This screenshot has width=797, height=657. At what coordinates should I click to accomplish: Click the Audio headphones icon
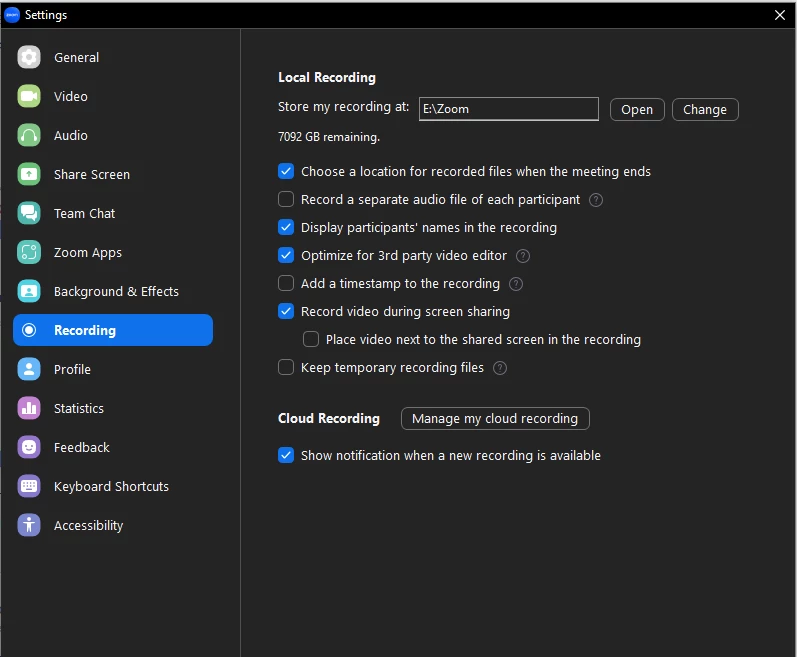29,135
